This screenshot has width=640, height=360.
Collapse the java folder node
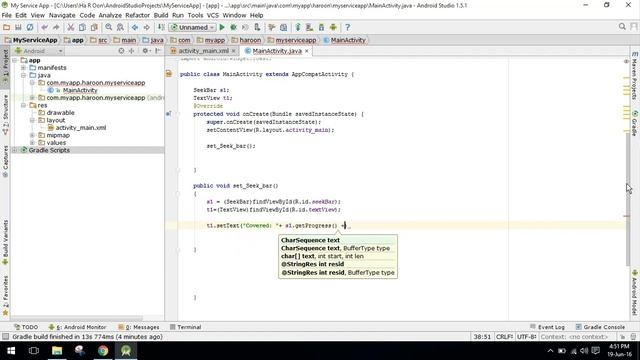tap(23, 75)
